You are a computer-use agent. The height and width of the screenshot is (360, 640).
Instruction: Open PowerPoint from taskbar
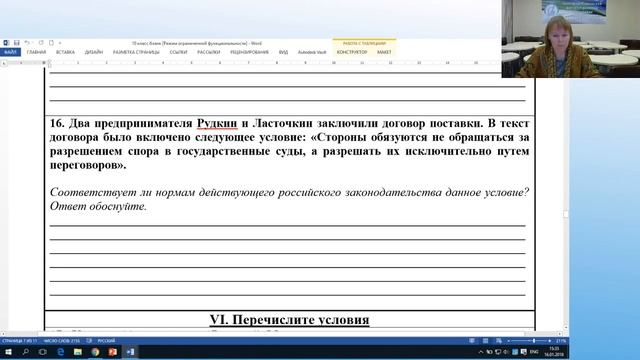(113, 352)
